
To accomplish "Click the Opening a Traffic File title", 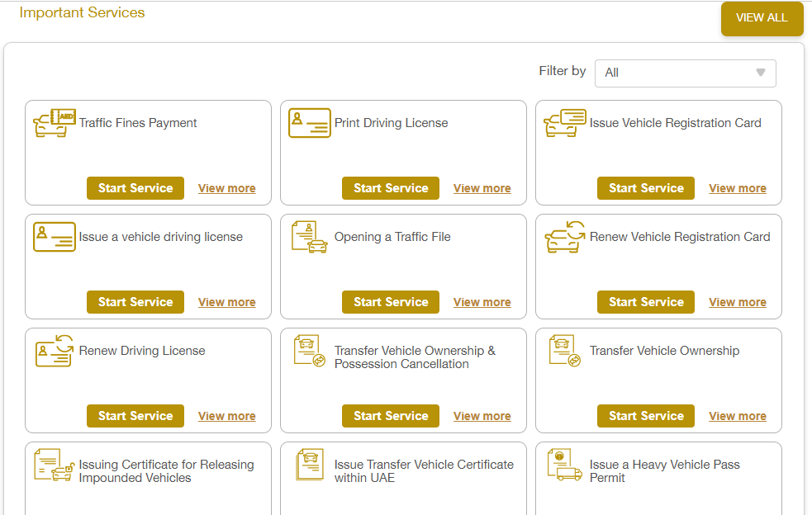I will (x=392, y=237).
